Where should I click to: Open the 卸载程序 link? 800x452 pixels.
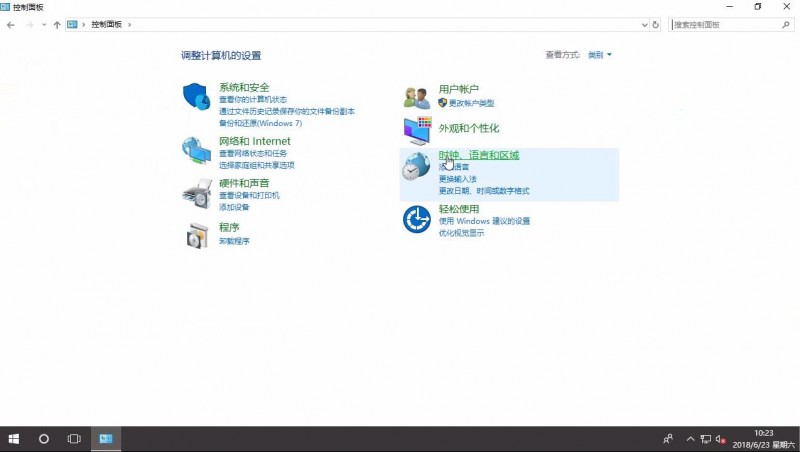(234, 241)
